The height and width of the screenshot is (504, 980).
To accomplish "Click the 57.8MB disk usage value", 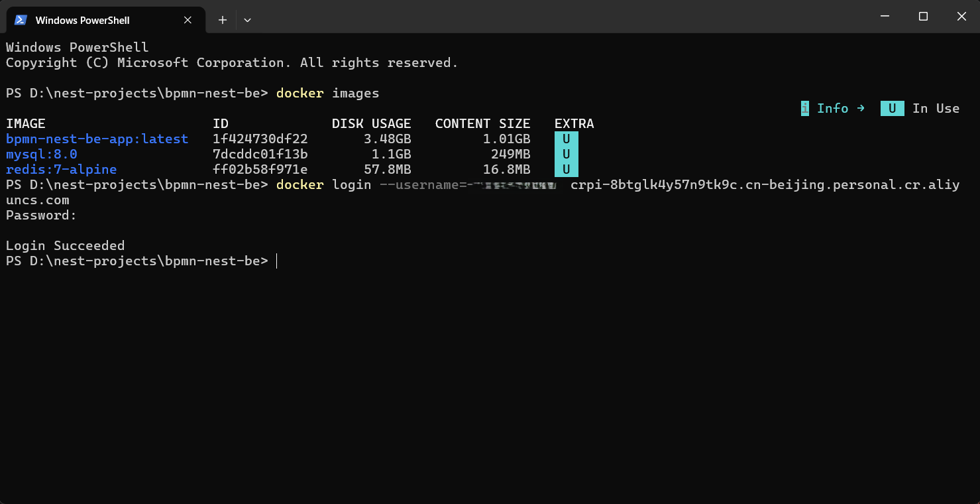I will [388, 169].
